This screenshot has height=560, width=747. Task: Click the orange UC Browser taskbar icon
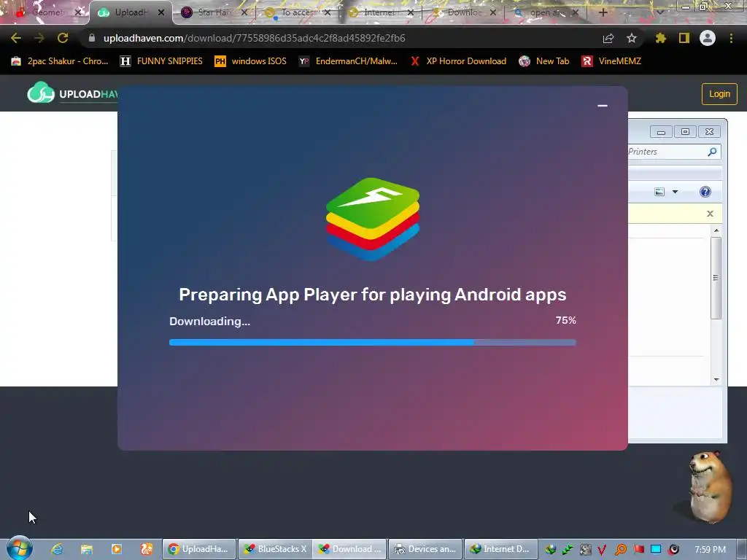pos(146,549)
